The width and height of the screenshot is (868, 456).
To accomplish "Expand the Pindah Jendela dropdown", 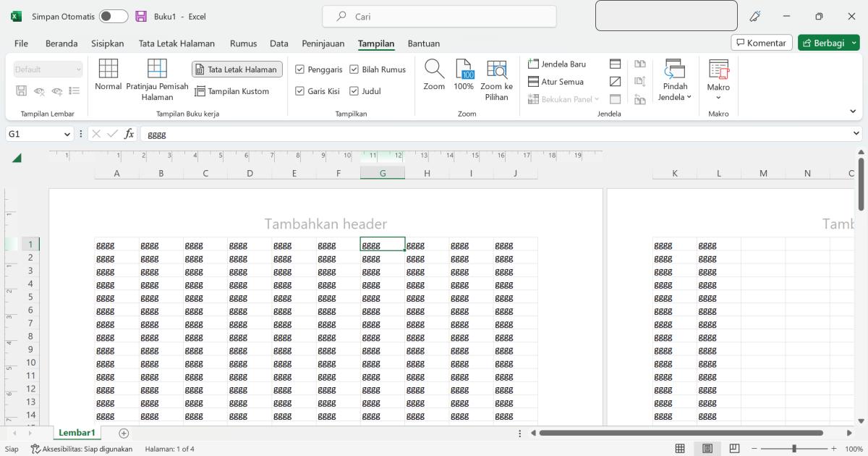I will (674, 80).
